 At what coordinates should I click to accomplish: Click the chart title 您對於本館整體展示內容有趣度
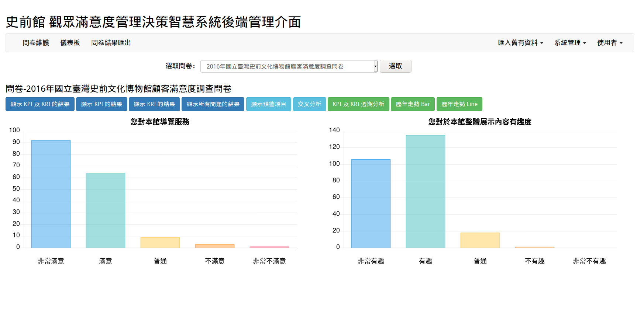(480, 122)
